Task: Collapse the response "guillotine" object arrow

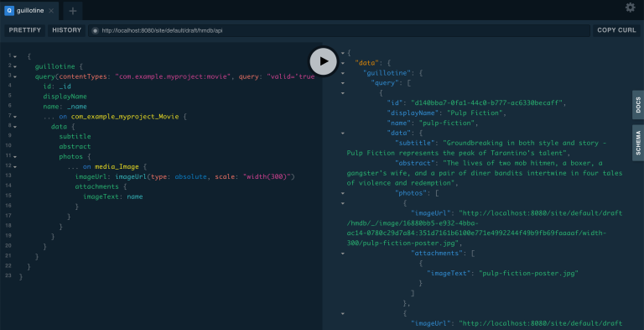Action: point(343,73)
